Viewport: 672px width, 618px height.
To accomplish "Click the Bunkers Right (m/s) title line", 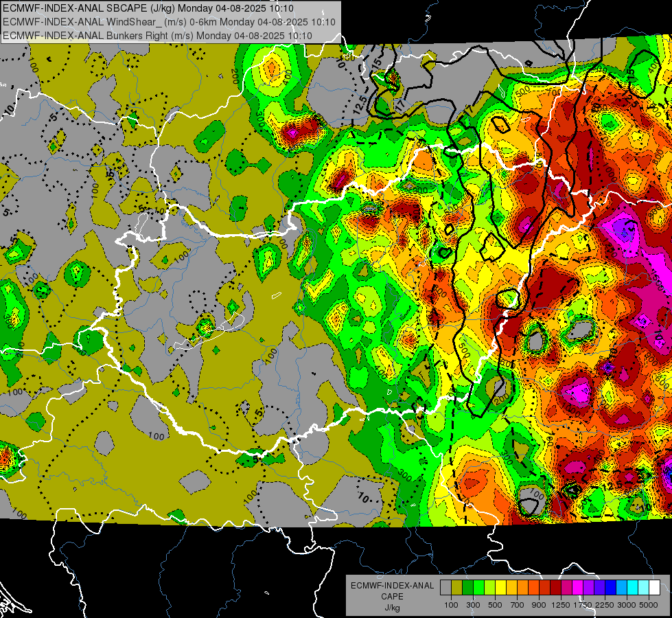I will pyautogui.click(x=157, y=36).
